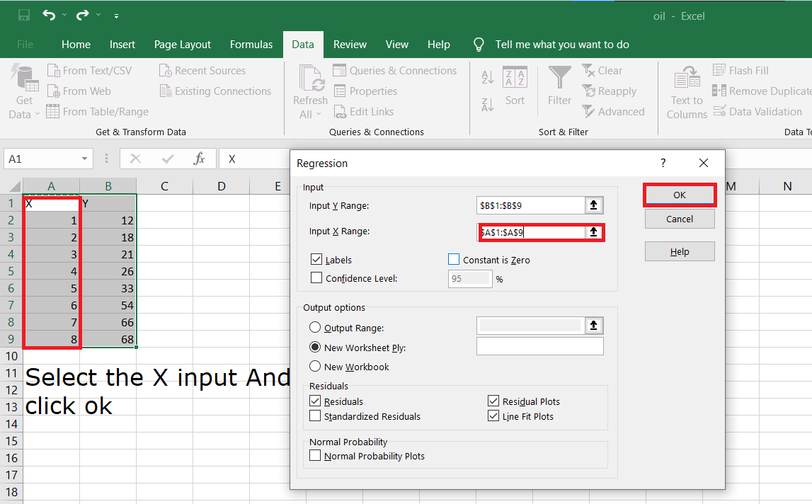Choose New Workbook output option
The height and width of the screenshot is (504, 812).
point(316,367)
